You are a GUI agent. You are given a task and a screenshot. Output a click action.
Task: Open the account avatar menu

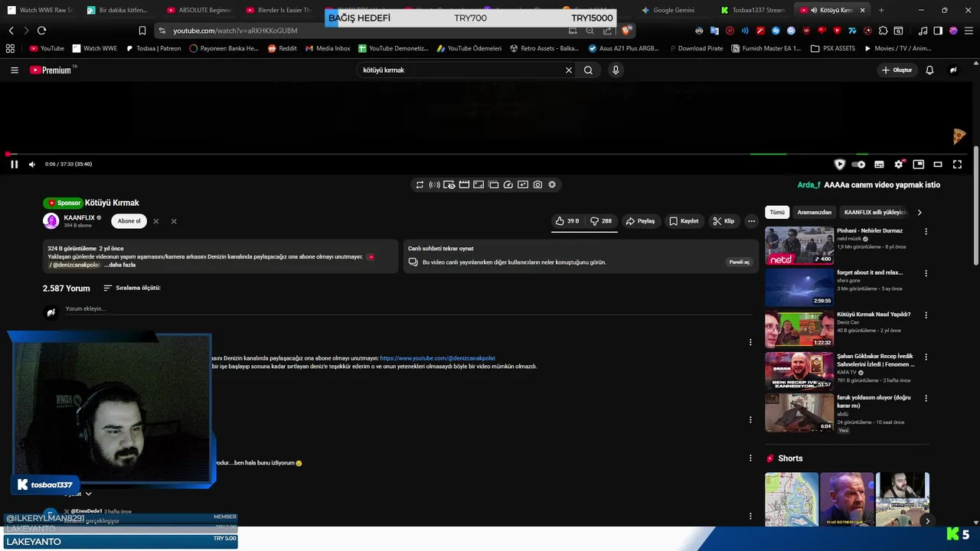(x=953, y=70)
